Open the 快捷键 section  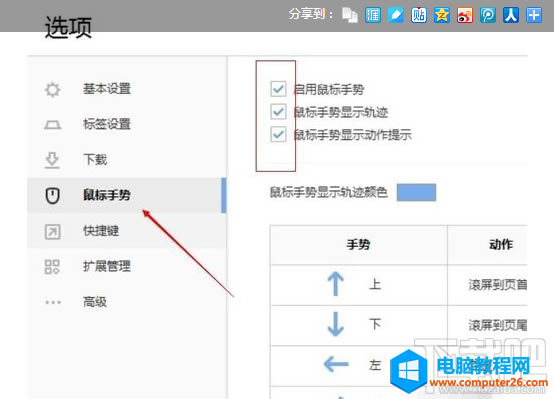(101, 231)
